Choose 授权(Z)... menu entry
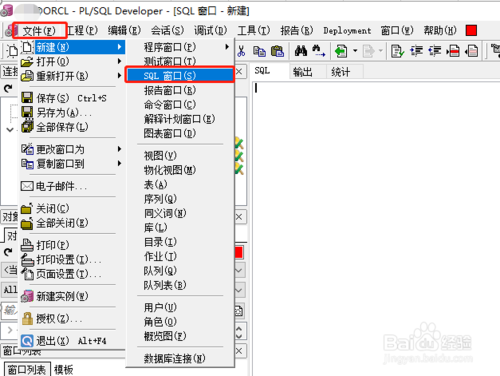Viewport: 500px width, 376px height. 73,319
